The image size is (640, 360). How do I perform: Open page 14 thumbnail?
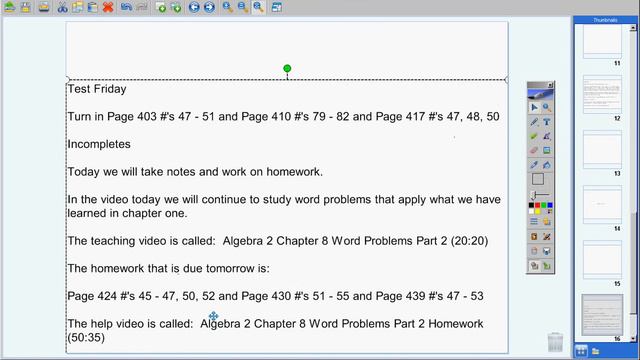(x=602, y=204)
